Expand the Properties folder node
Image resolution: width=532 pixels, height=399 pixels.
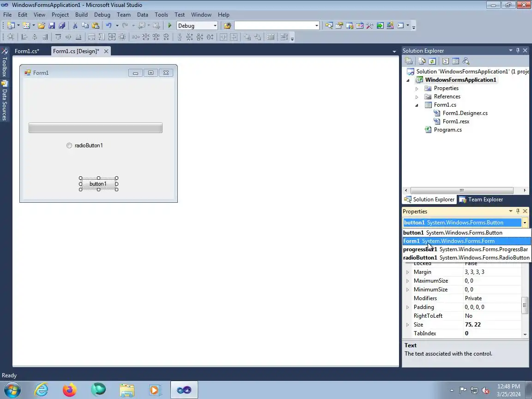point(417,89)
